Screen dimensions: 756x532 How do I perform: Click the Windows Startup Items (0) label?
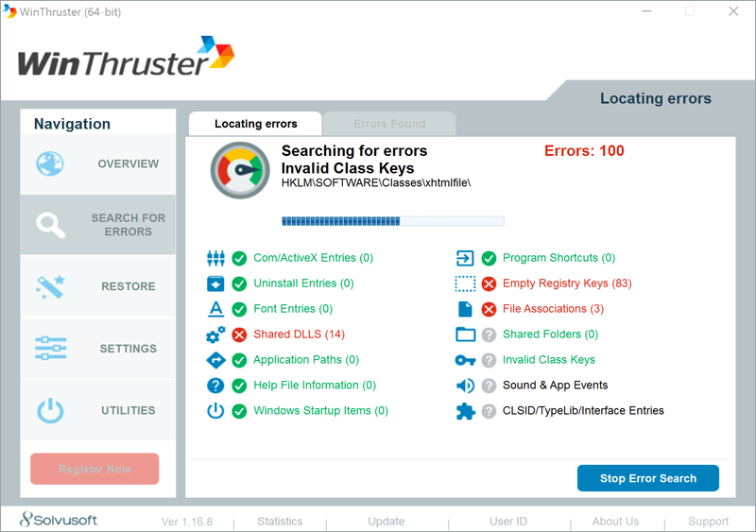click(x=320, y=411)
